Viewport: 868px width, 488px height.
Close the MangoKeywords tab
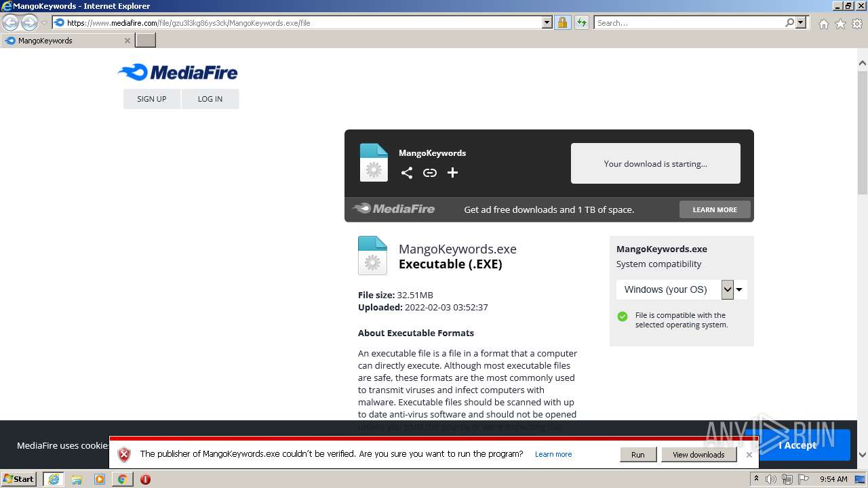point(127,41)
